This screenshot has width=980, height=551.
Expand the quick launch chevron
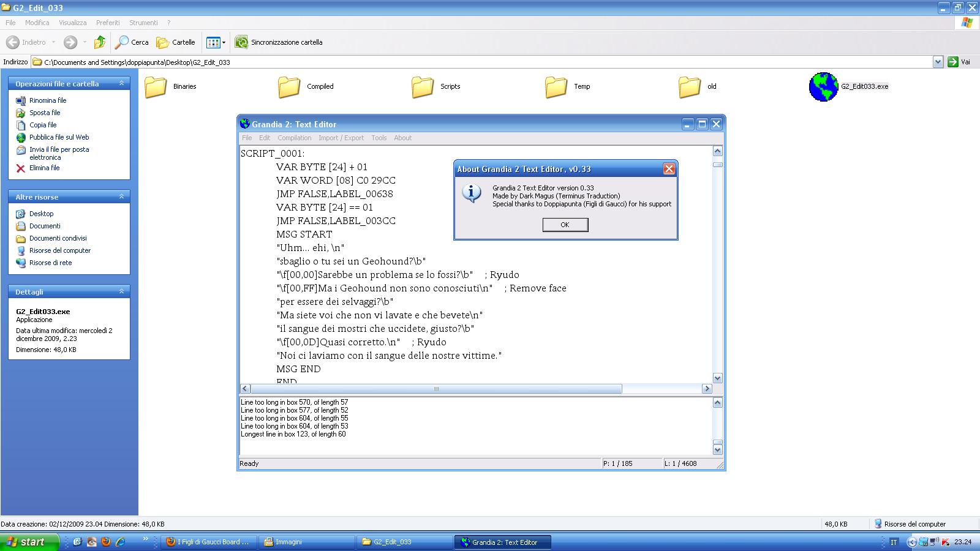point(145,539)
